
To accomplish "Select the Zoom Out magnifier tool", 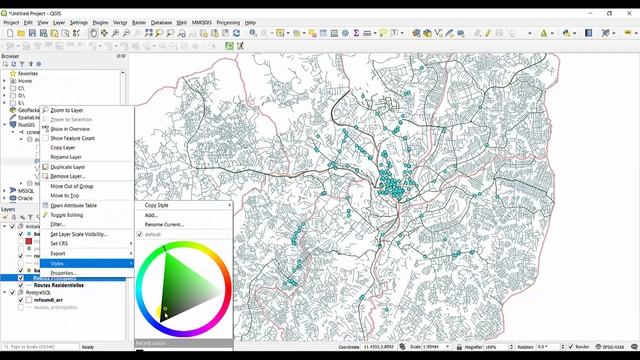I will [x=127, y=33].
